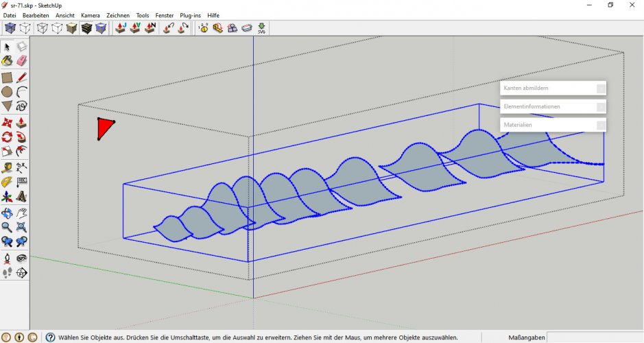Open the Bearbeiten menu
This screenshot has height=343, width=644.
36,15
